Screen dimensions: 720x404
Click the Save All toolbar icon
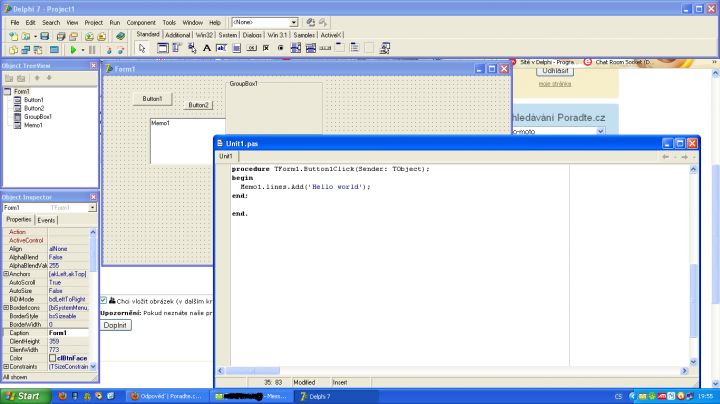click(61, 36)
